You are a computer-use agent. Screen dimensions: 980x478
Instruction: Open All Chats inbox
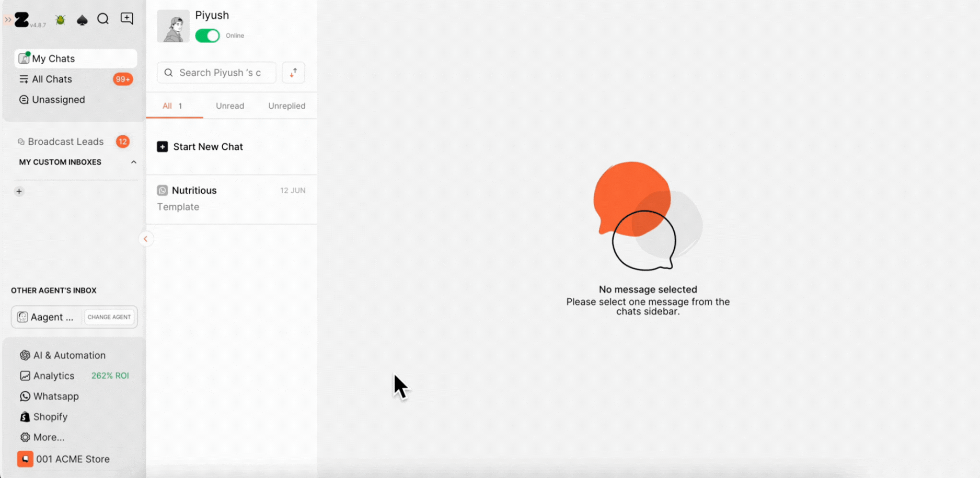pyautogui.click(x=76, y=79)
